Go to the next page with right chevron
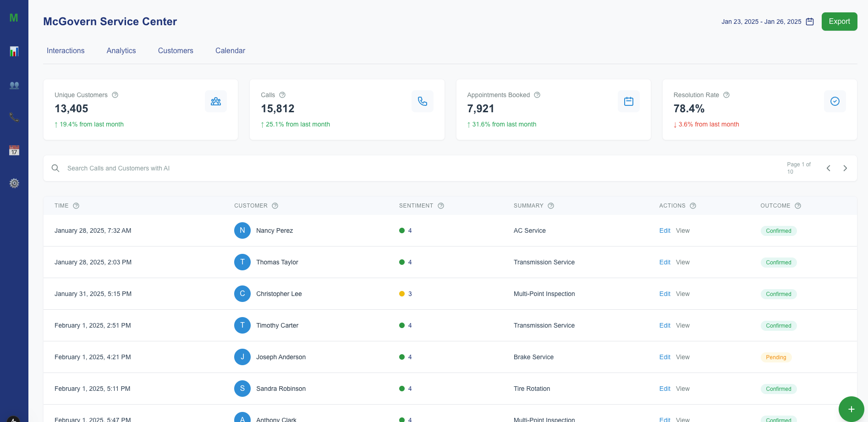 click(845, 168)
